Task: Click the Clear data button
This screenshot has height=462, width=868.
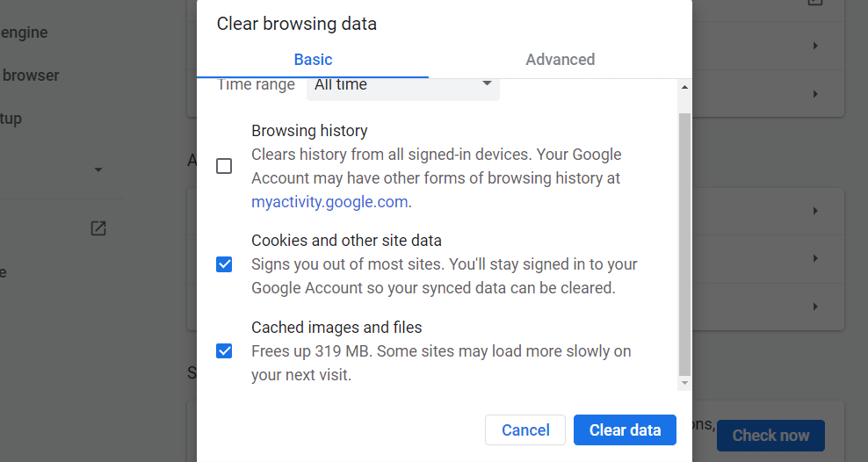Action: pos(625,430)
